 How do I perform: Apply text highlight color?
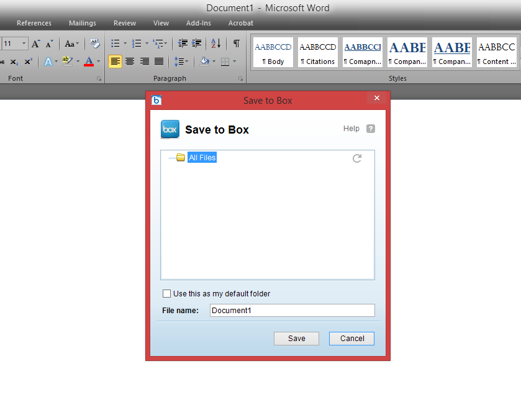click(x=68, y=62)
